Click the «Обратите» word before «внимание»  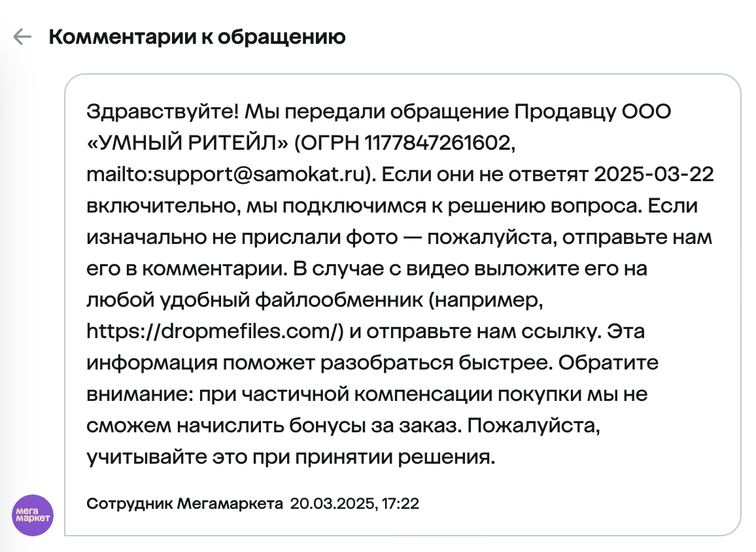click(x=609, y=363)
